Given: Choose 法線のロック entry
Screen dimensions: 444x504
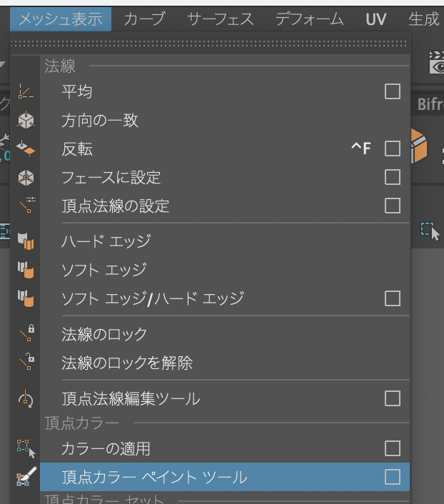Looking at the screenshot, I should (225, 334).
